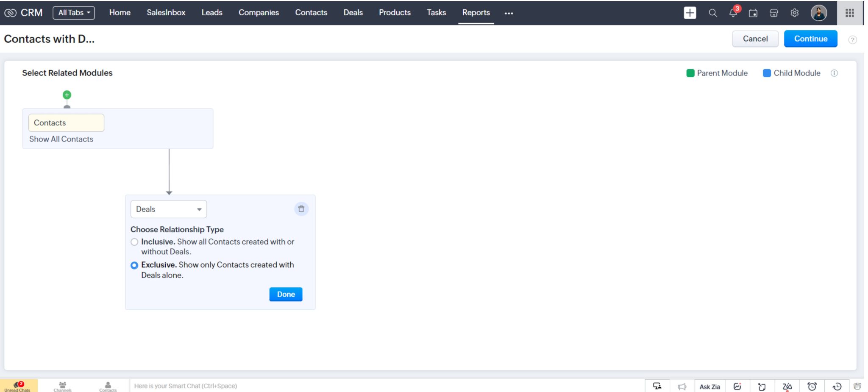Add a child module with the green plus
The width and height of the screenshot is (868, 392).
(x=67, y=95)
